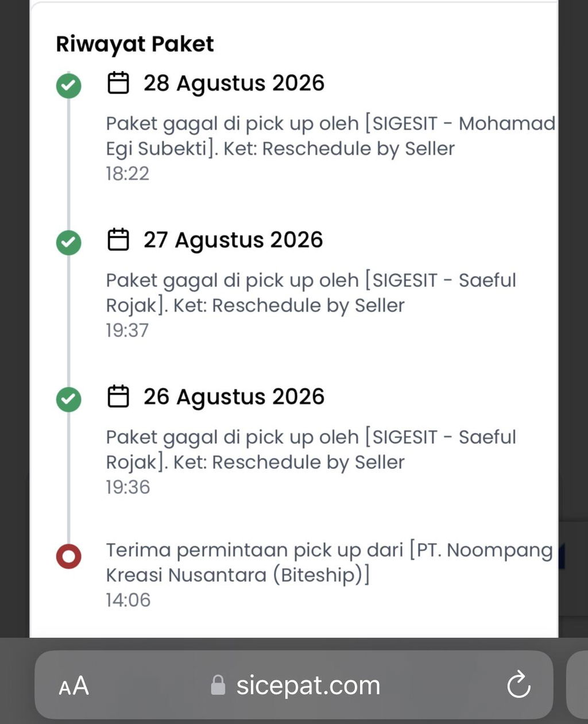Image resolution: width=588 pixels, height=724 pixels.
Task: Click the green checkmark for 26 Agustus
Action: click(68, 399)
